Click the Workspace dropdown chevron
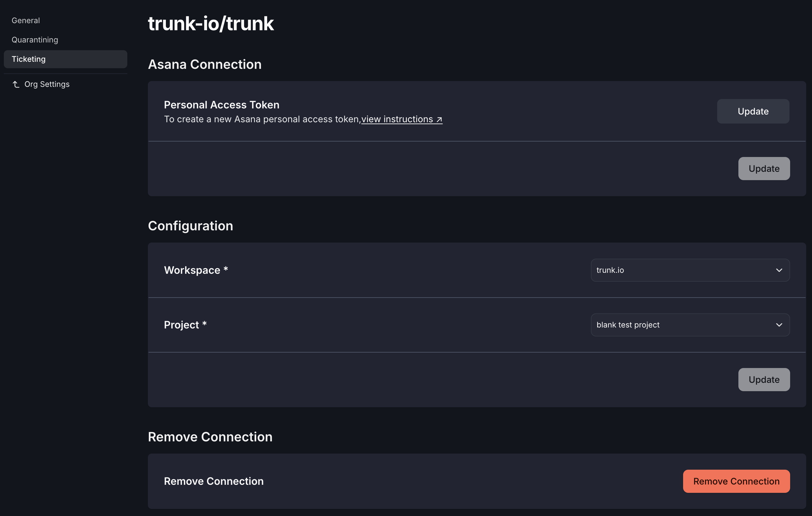This screenshot has width=812, height=516. click(x=779, y=270)
